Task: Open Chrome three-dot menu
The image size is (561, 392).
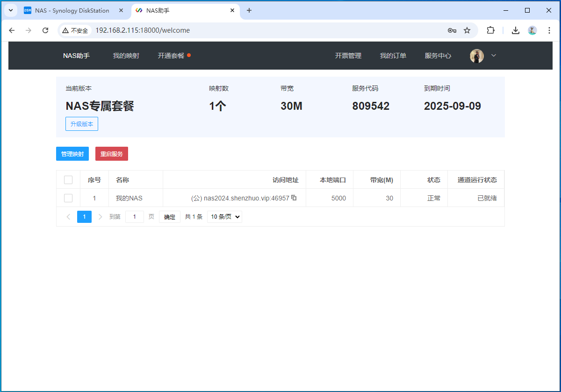Action: pos(549,30)
